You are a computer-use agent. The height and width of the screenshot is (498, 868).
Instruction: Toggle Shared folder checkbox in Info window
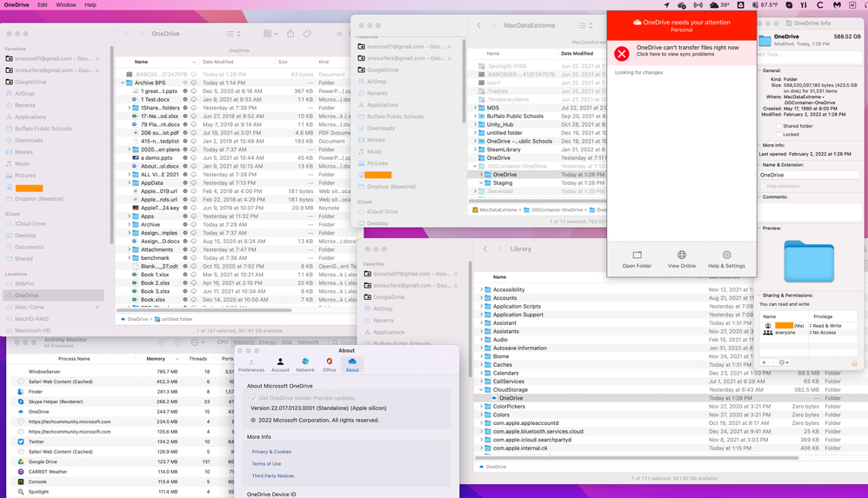click(x=779, y=126)
